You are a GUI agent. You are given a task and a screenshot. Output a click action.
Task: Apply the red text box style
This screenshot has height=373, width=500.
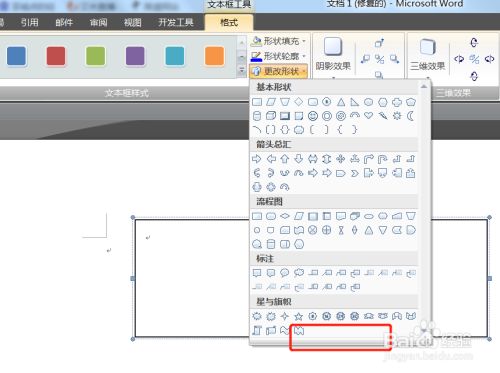(x=56, y=56)
